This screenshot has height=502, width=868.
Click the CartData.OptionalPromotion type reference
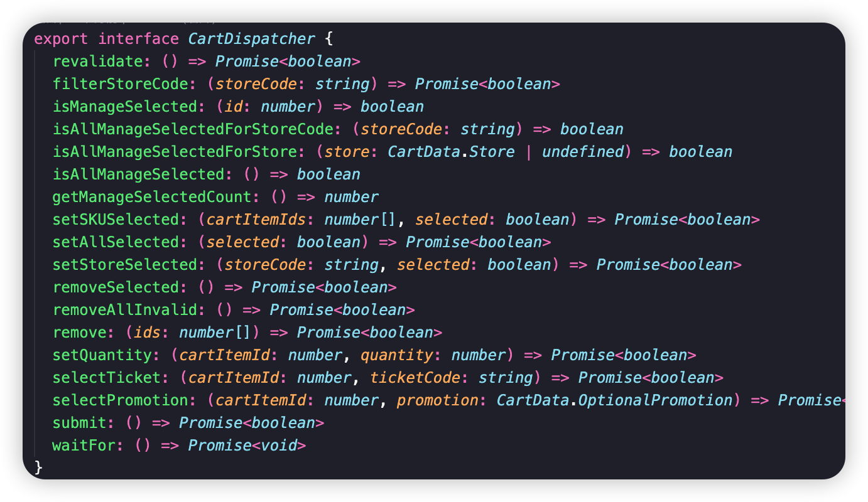coord(614,400)
